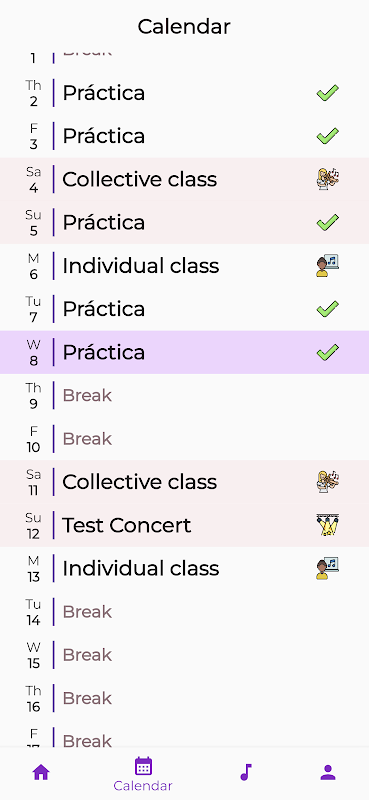Open the music note tab
The height and width of the screenshot is (800, 369).
point(246,772)
